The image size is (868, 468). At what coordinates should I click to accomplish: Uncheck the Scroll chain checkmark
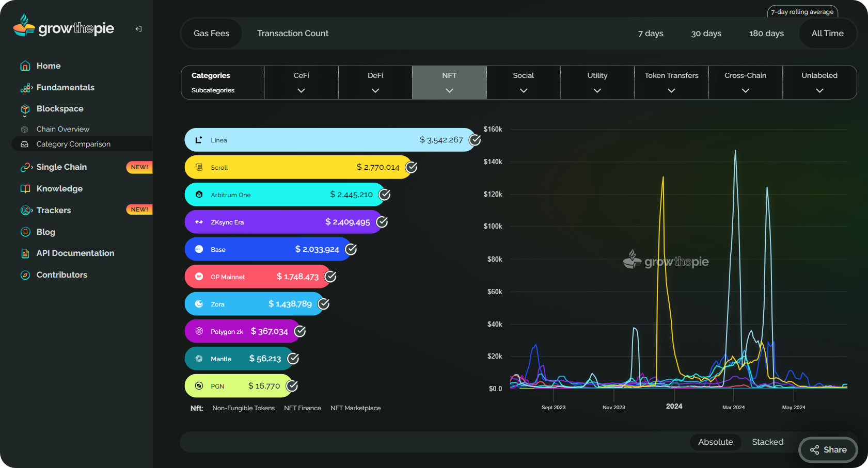coord(412,167)
